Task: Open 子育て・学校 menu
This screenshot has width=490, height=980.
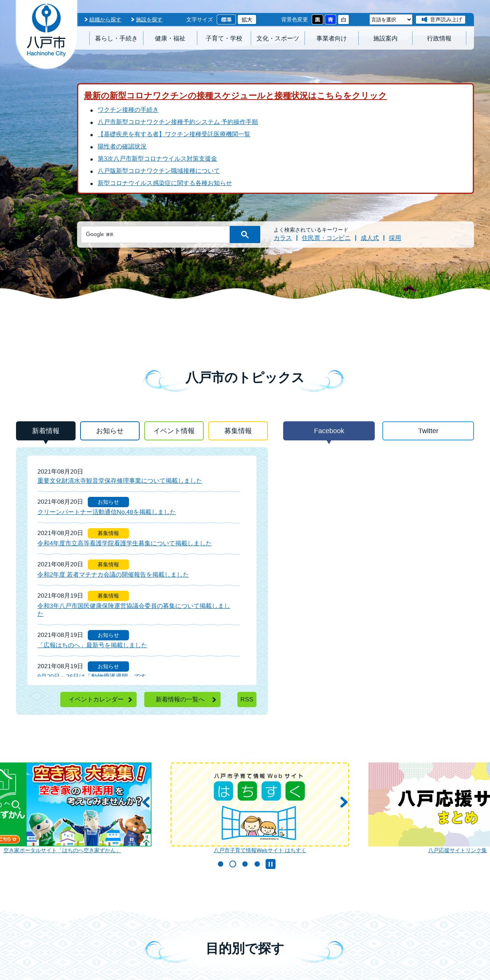Action: [224, 38]
